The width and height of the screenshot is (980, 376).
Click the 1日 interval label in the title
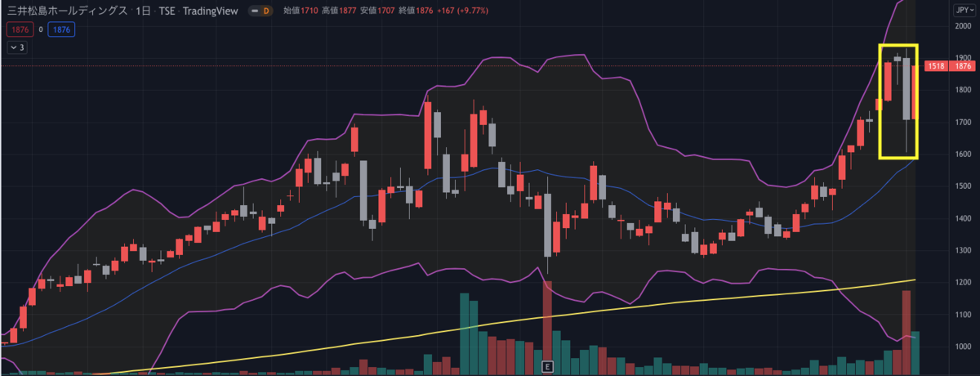(x=145, y=11)
